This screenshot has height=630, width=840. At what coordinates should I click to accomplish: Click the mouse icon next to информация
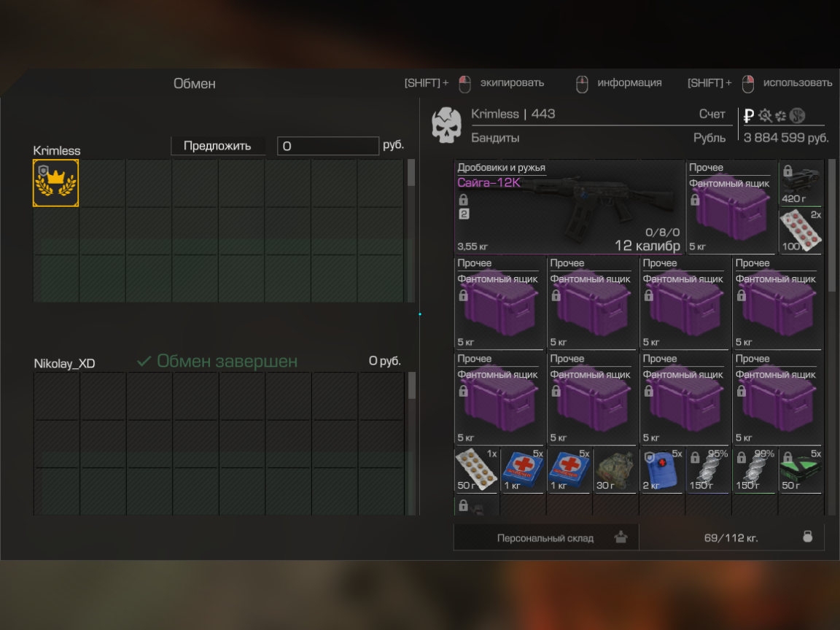tap(582, 84)
